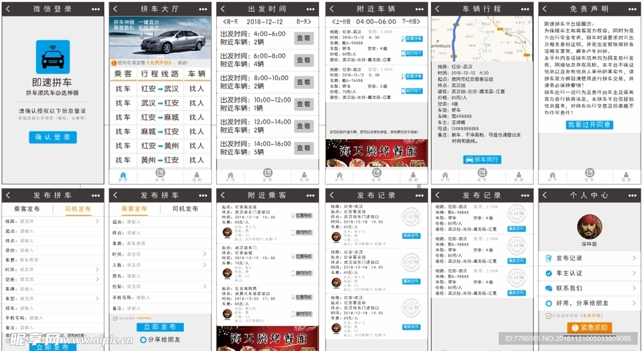Tap the 发布 icon on 出发时间 screen
Viewport: 644px width, 351px height.
pyautogui.click(x=267, y=175)
